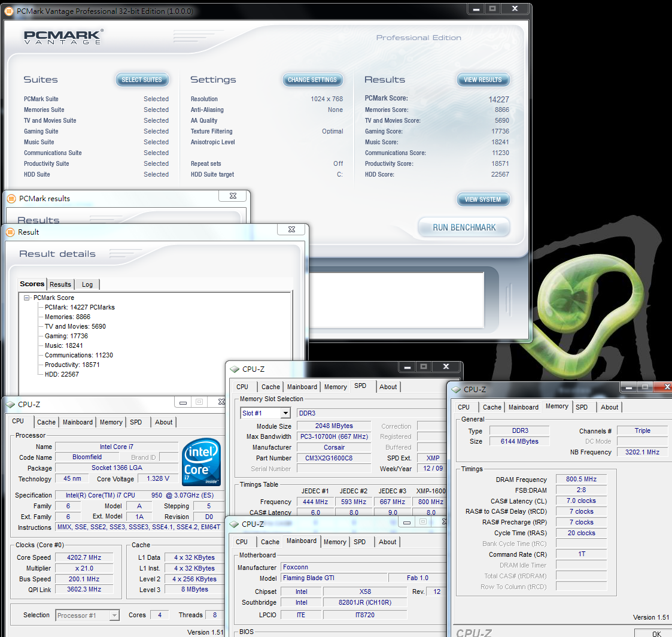Open the Slot #1 memory slot dropdown
The width and height of the screenshot is (672, 637).
(x=285, y=413)
